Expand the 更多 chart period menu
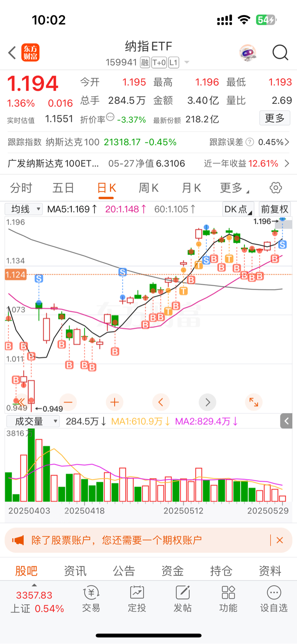 click(234, 188)
